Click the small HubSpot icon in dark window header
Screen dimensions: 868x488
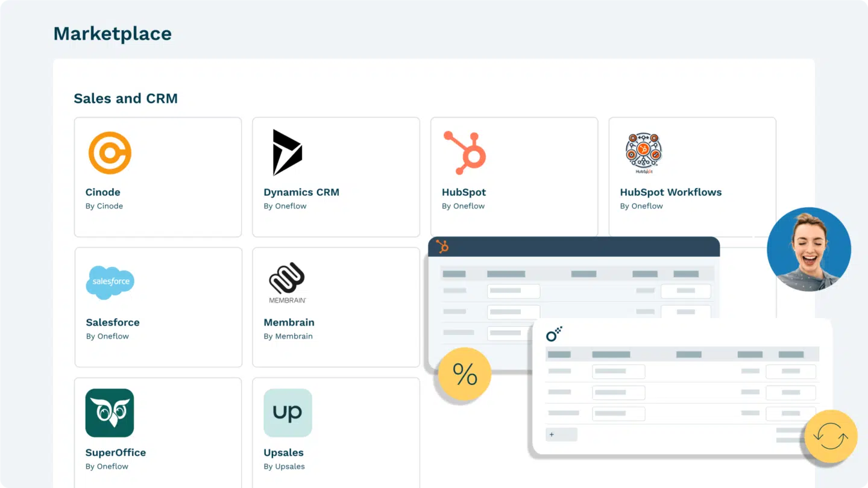442,246
